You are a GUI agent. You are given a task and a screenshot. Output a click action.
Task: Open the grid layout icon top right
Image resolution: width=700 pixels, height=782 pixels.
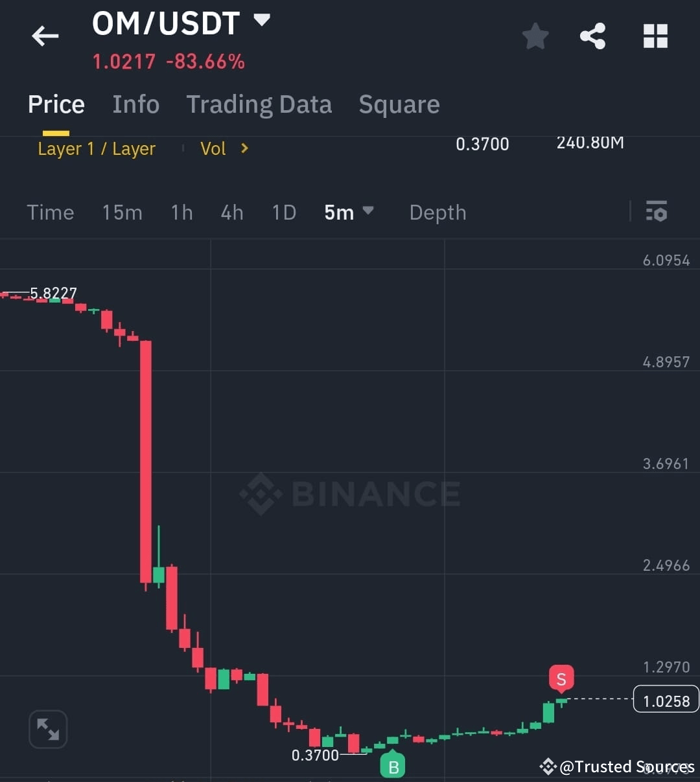point(655,36)
